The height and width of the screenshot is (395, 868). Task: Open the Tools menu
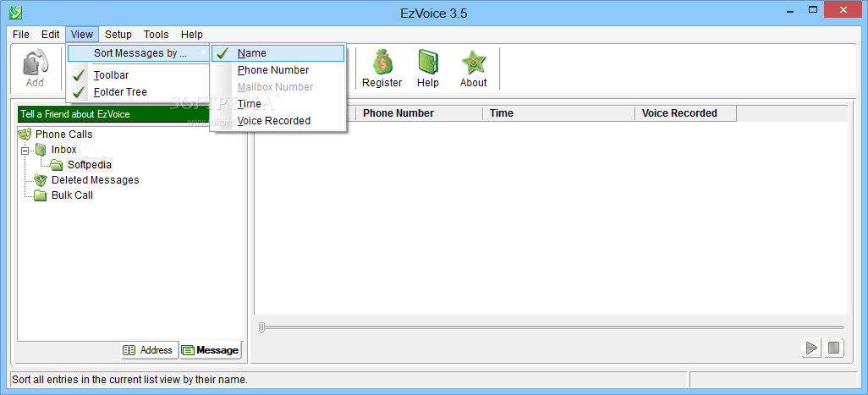point(157,35)
